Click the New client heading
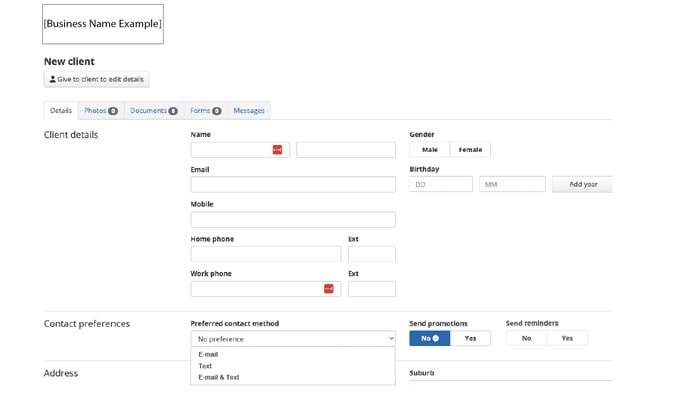The width and height of the screenshot is (688, 402). 69,61
